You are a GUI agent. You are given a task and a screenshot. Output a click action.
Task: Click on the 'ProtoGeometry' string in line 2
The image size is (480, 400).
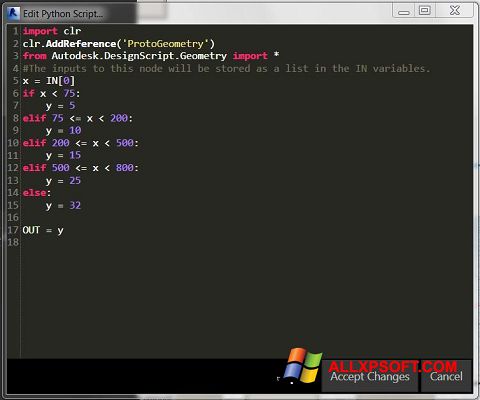165,44
